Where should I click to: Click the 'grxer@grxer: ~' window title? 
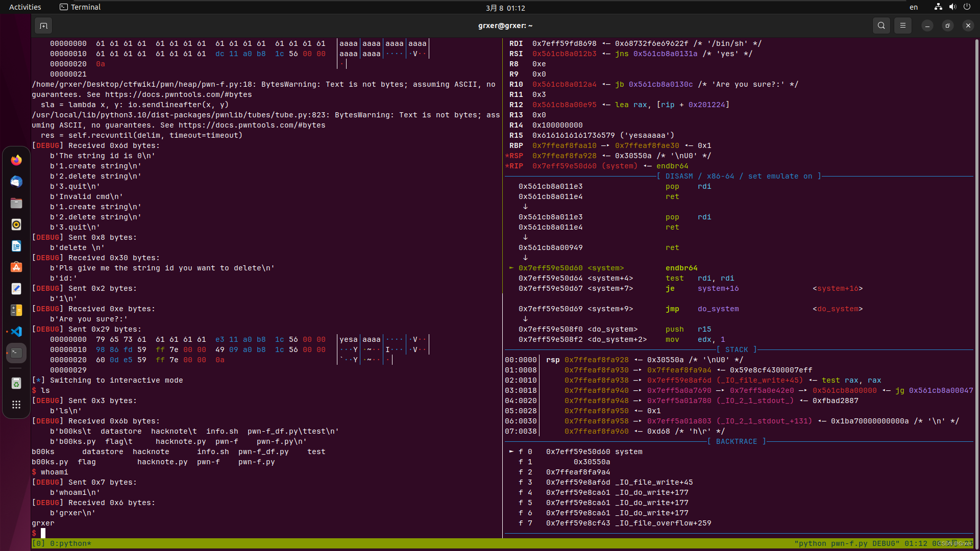coord(505,26)
